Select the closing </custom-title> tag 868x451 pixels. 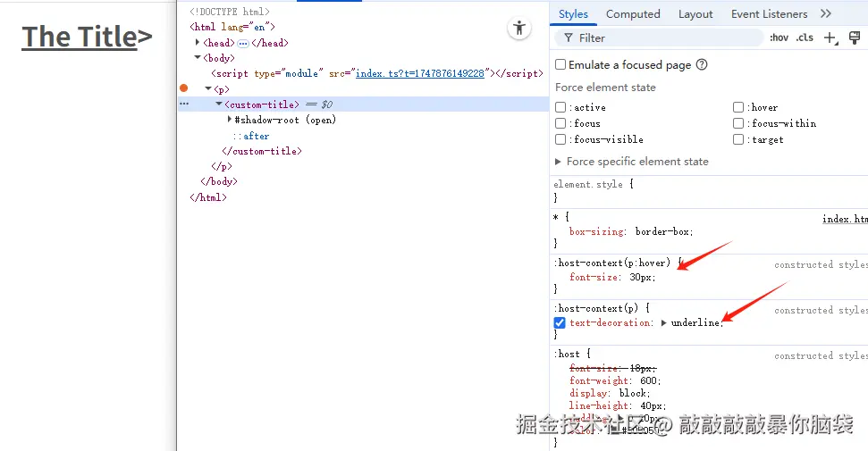click(262, 151)
